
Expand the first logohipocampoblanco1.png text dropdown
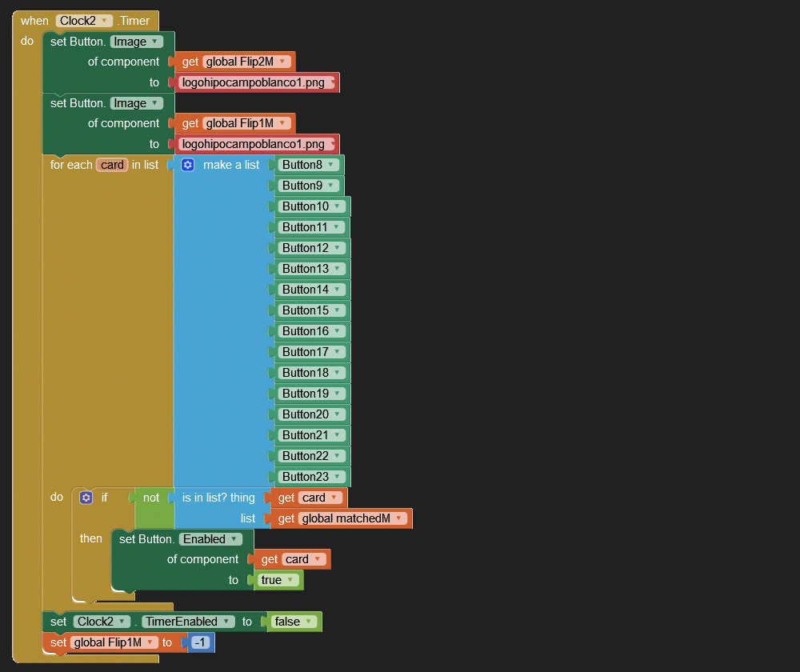click(x=332, y=82)
